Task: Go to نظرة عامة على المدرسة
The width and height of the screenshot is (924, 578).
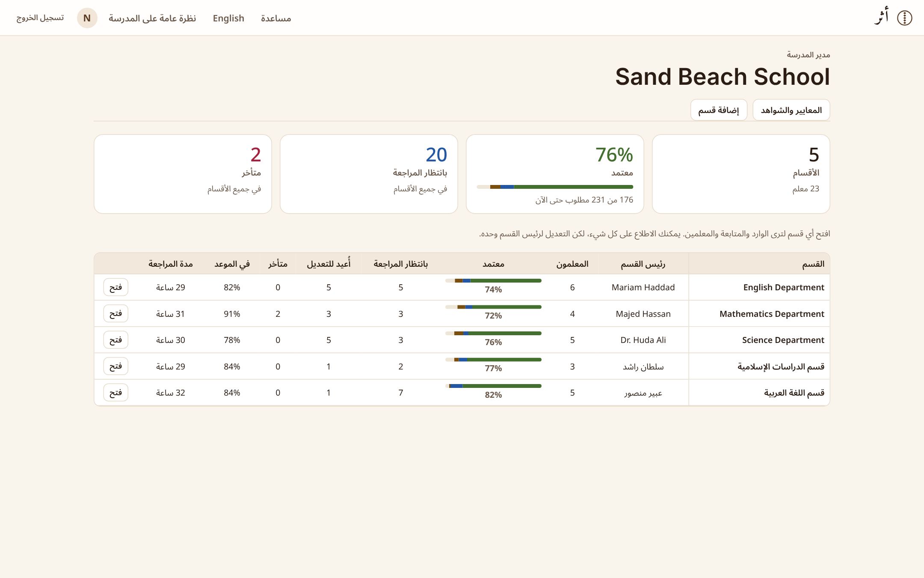Action: (x=152, y=18)
